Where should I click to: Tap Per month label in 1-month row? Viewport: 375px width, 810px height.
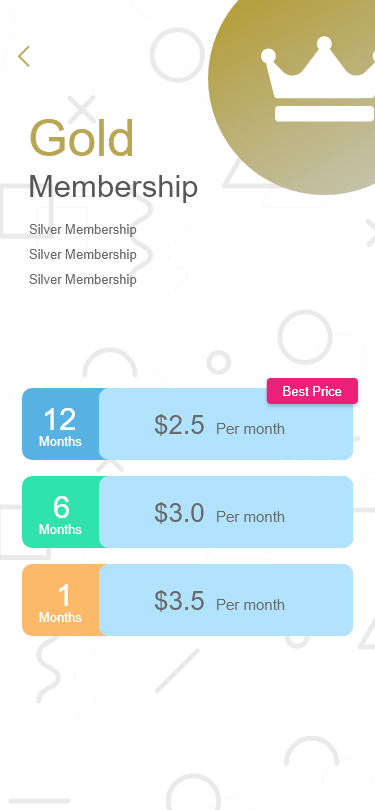coord(250,604)
